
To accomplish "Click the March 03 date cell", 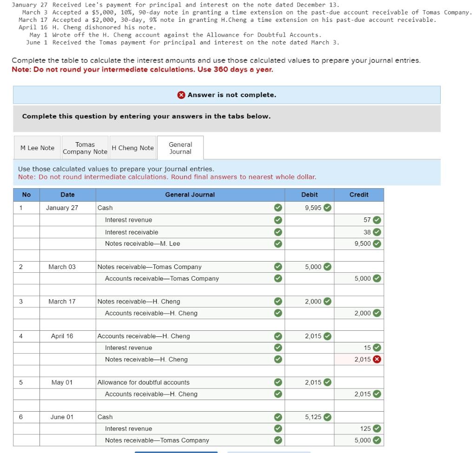I will pos(68,267).
